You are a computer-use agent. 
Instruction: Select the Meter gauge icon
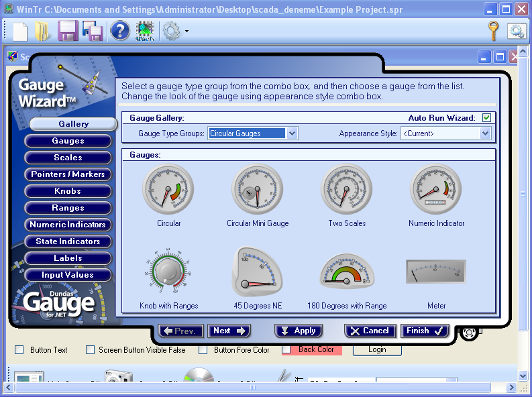tap(436, 272)
